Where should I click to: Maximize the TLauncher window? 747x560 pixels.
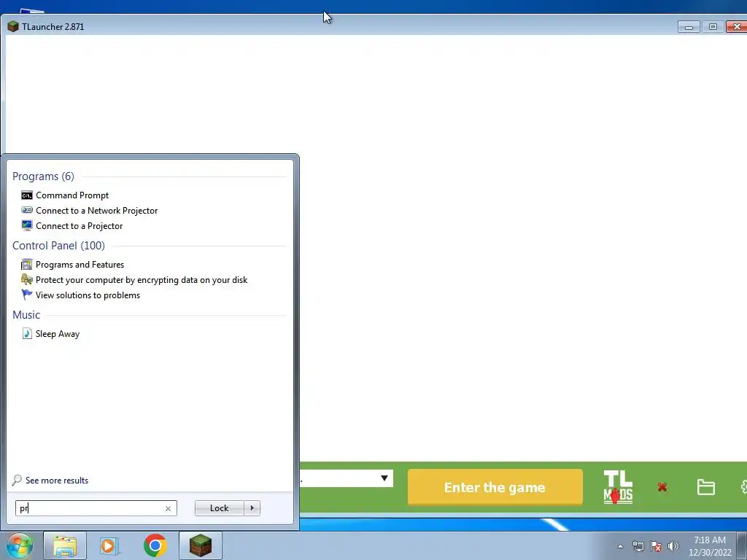(713, 27)
